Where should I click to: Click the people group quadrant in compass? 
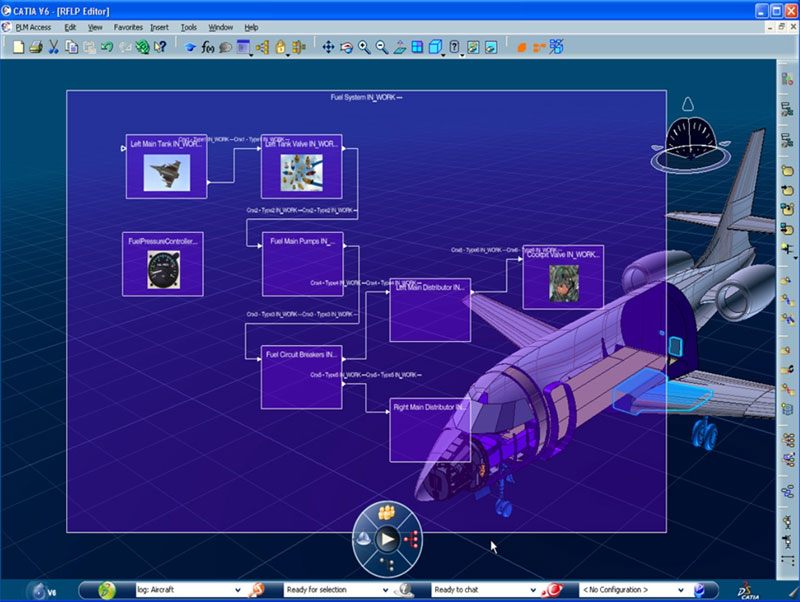pyautogui.click(x=387, y=512)
